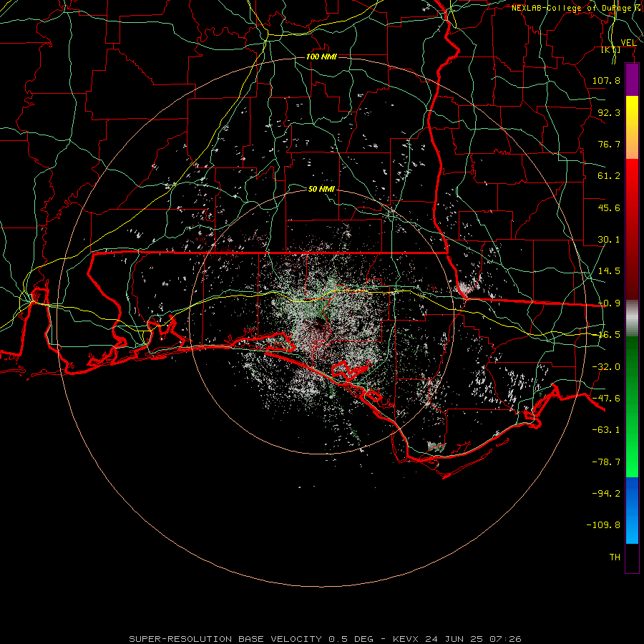Click the -63.1 velocity scale value

[606, 430]
